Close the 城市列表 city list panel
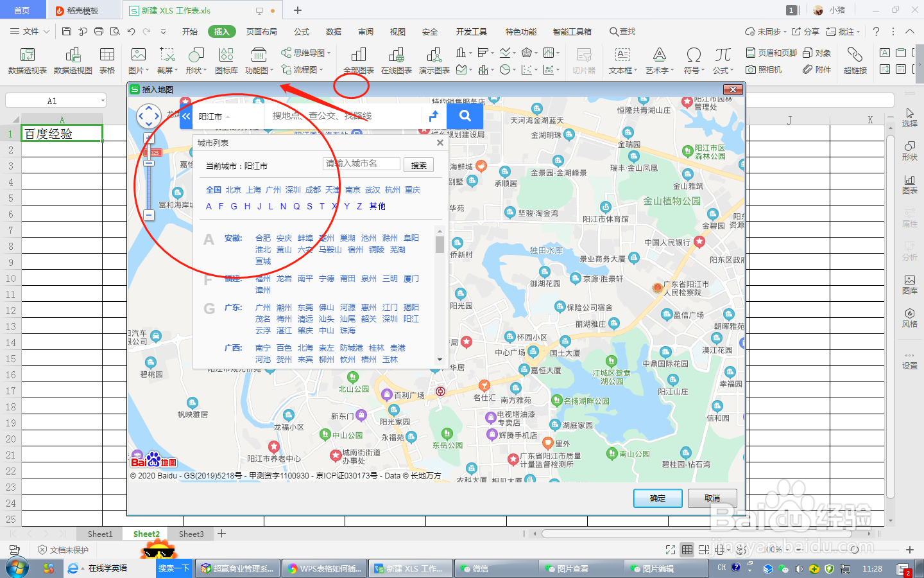 click(x=440, y=143)
